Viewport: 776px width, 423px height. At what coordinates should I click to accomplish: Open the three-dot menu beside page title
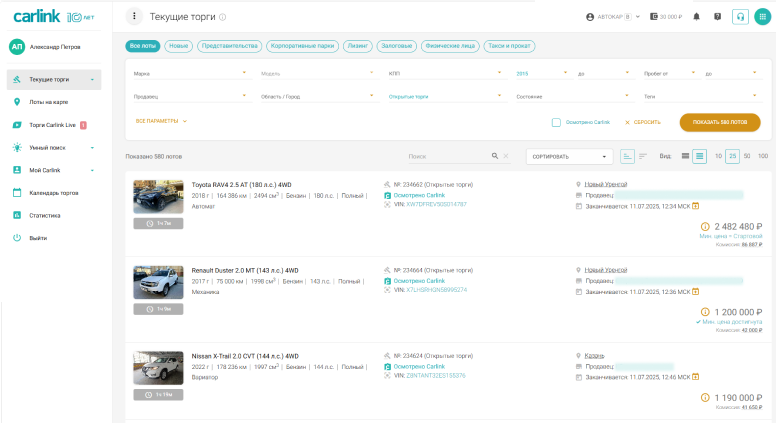tap(134, 17)
